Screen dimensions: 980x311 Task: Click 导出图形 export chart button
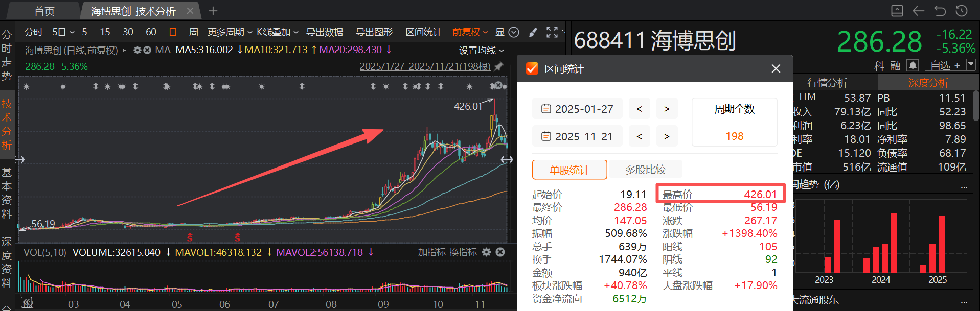(x=374, y=32)
